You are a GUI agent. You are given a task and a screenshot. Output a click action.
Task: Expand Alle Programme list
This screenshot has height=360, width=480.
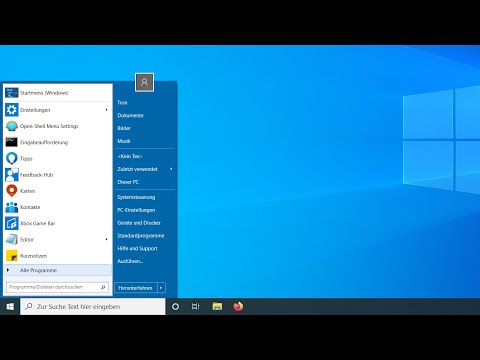click(58, 270)
